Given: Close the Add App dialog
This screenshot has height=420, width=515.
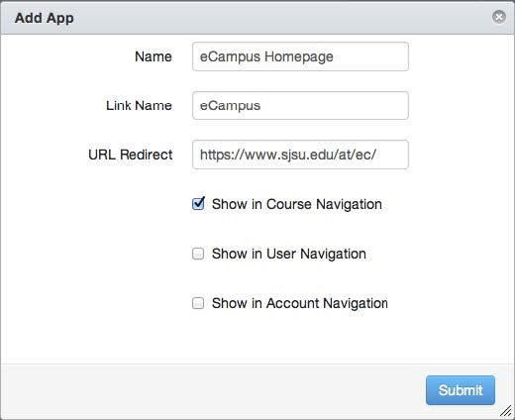Looking at the screenshot, I should (499, 17).
